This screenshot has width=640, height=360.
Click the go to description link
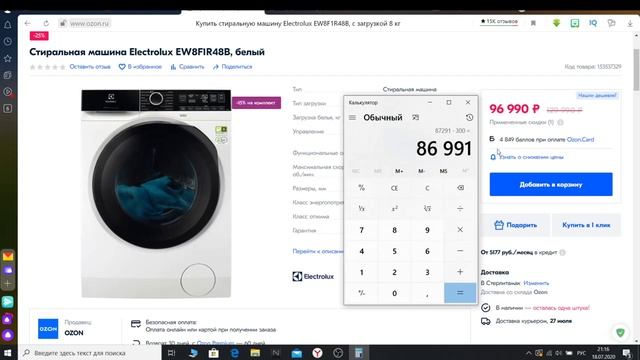[x=318, y=251]
